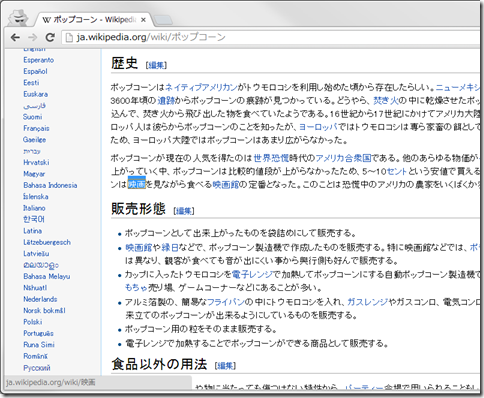Open the 縁日 link
Screen dimensions: 484x398
coord(170,247)
